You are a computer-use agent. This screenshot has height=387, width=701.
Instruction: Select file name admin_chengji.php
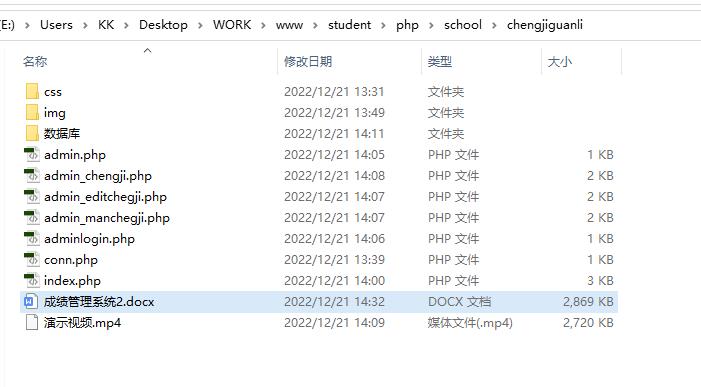98,176
